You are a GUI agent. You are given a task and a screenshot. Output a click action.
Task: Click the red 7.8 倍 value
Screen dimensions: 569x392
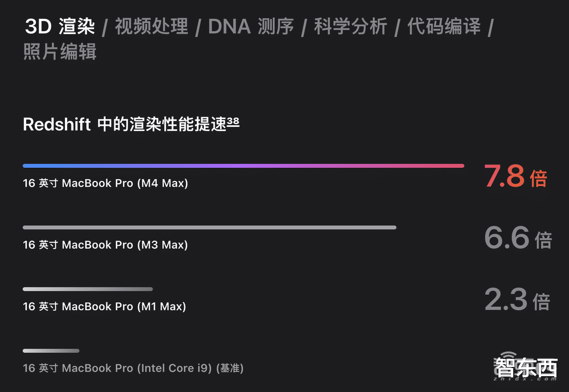coord(516,176)
